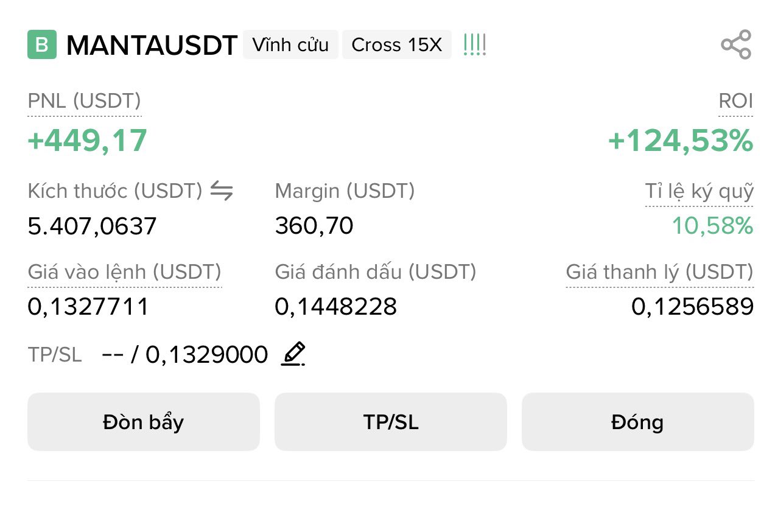This screenshot has width=775, height=532.
Task: Tap the +449,17 PNL value
Action: click(88, 141)
